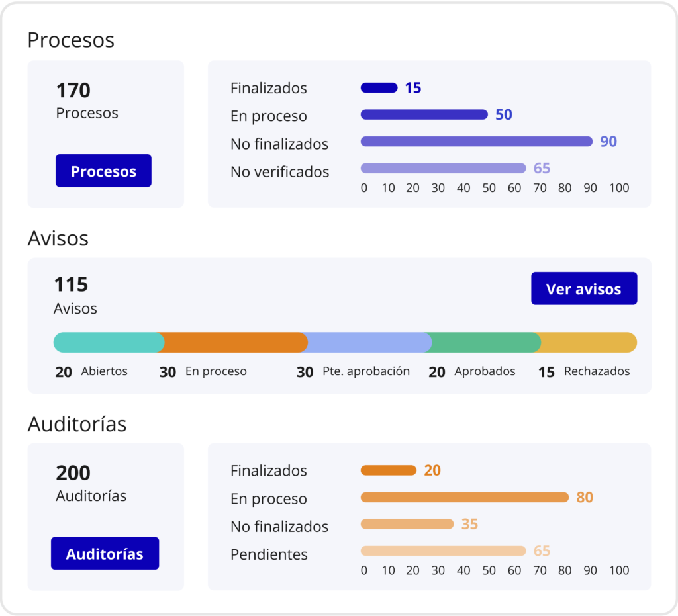This screenshot has width=678, height=616.
Task: Click the 170 Procesos total count
Action: tap(73, 90)
